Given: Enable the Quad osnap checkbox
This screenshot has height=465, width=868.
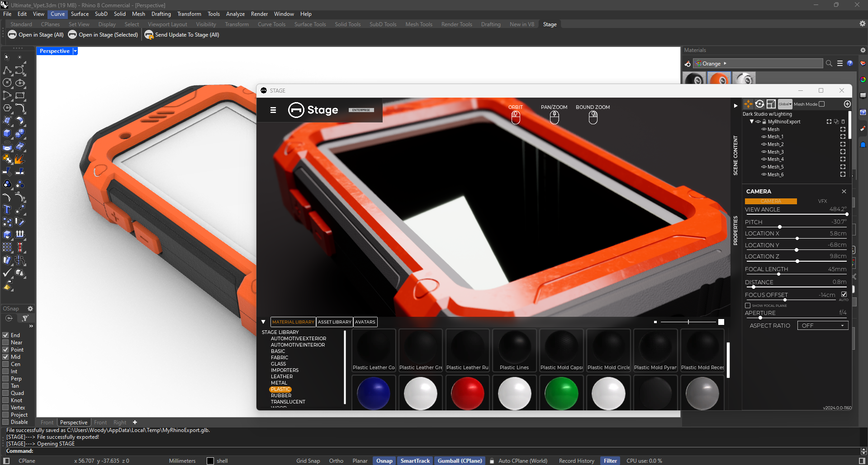Looking at the screenshot, I should point(6,393).
